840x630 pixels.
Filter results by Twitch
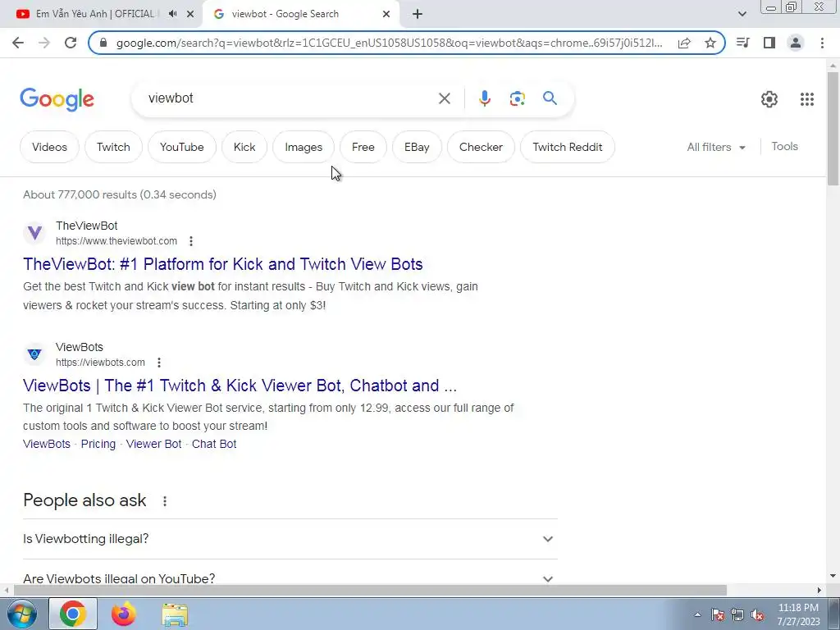coord(113,147)
